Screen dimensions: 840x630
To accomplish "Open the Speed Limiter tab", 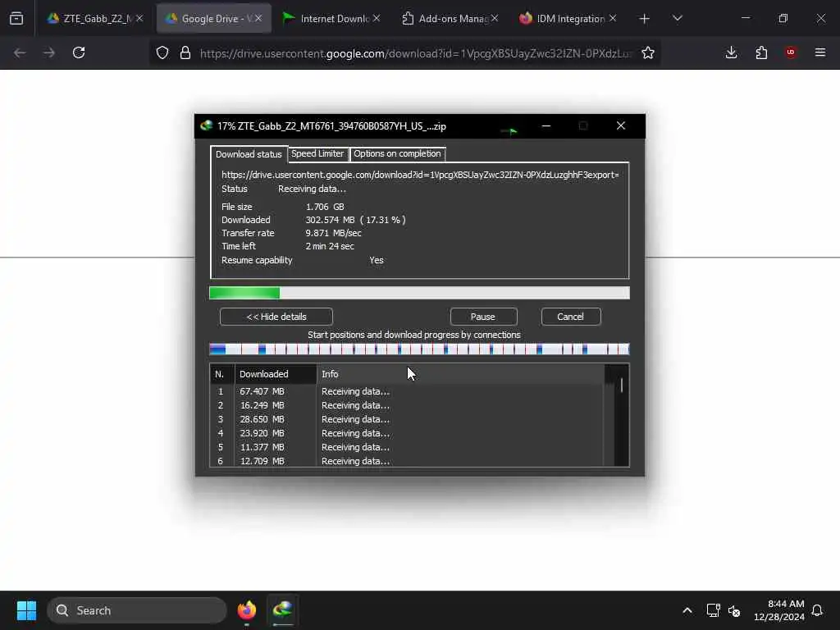I will 317,153.
